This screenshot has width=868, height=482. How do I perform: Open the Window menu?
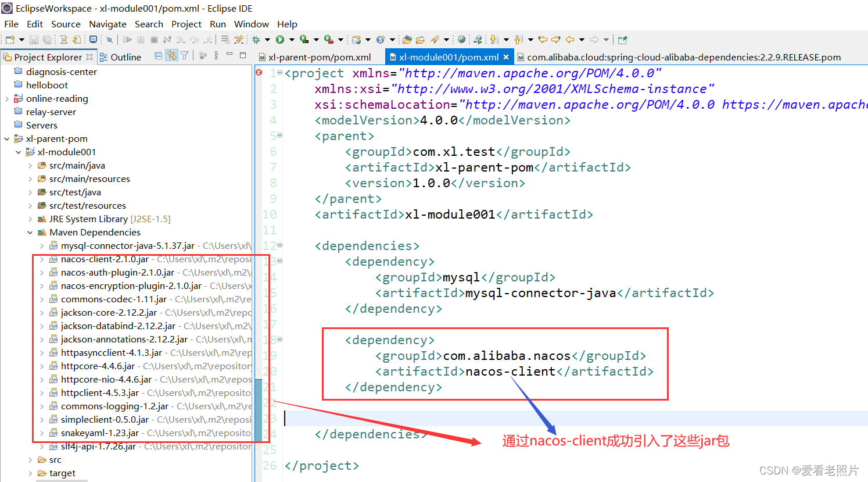[252, 24]
